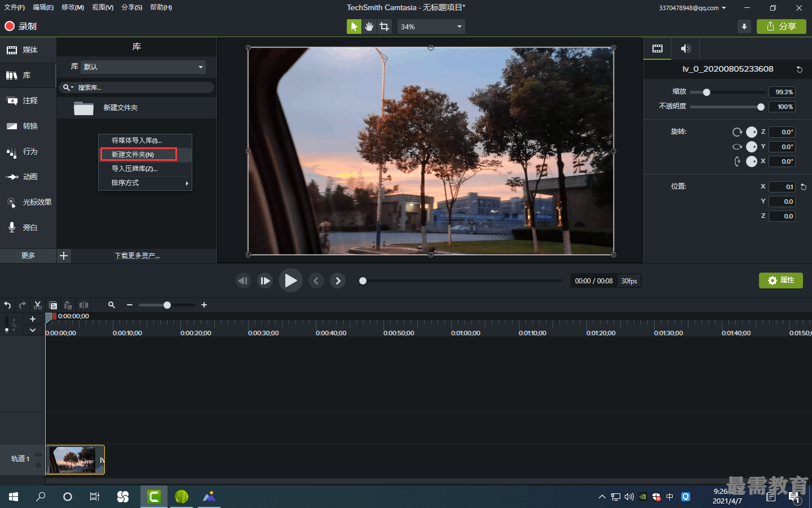Viewport: 812px width, 508px height.
Task: Zoom in timeline with plus
Action: [x=204, y=305]
